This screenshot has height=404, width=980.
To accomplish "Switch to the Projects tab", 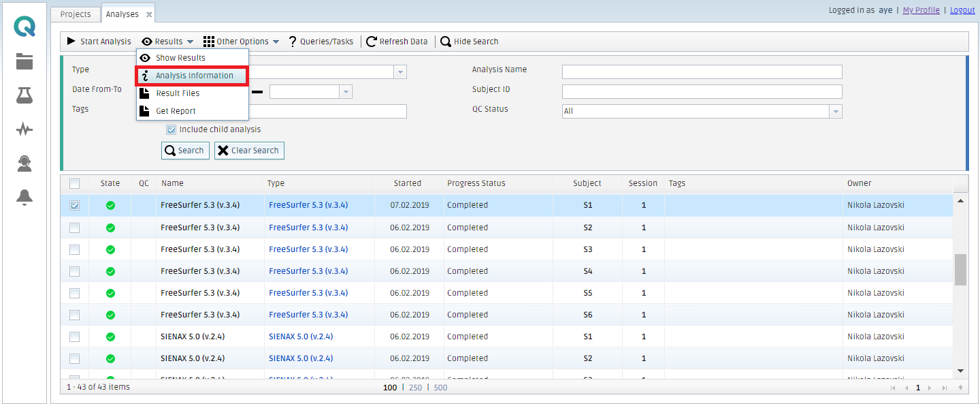I will point(76,14).
